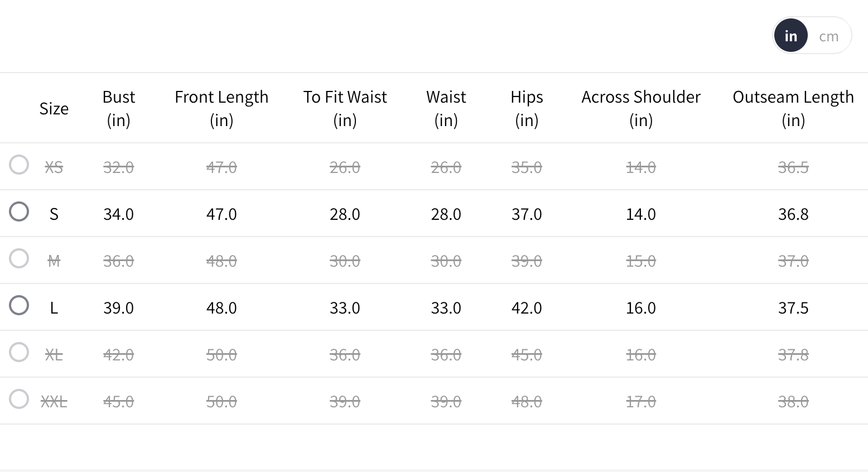
Task: Click the Hips (in) column header
Action: tap(527, 109)
